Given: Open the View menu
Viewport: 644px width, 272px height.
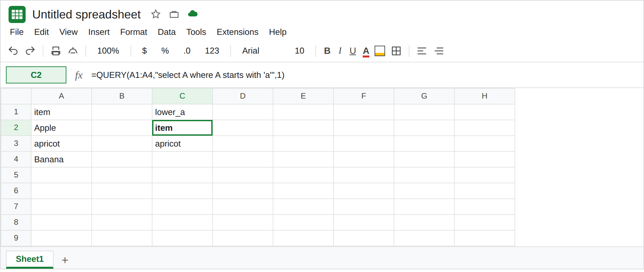Looking at the screenshot, I should 68,32.
